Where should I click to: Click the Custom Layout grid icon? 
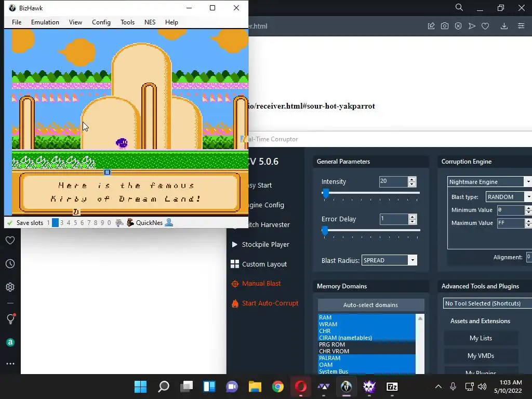[235, 264]
